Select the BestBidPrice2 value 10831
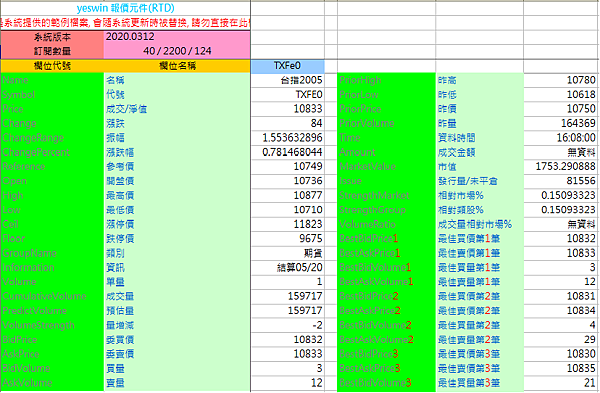The image size is (600, 393). 561,296
